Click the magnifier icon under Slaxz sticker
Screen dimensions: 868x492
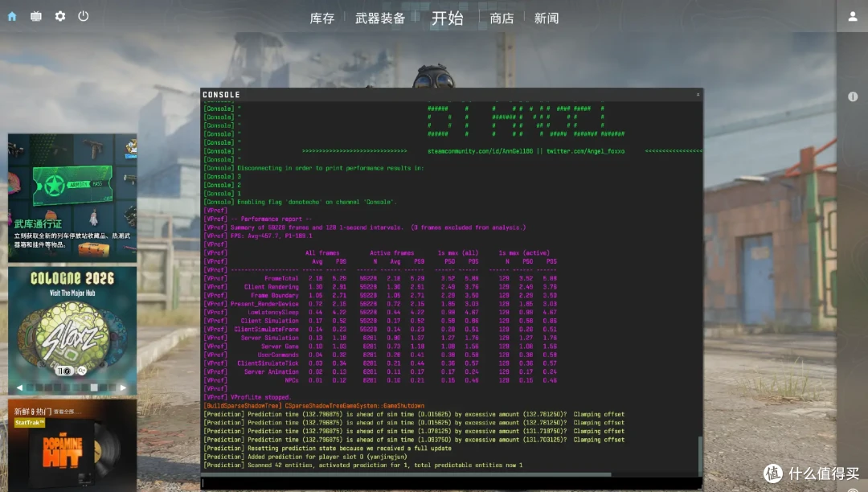click(x=81, y=371)
